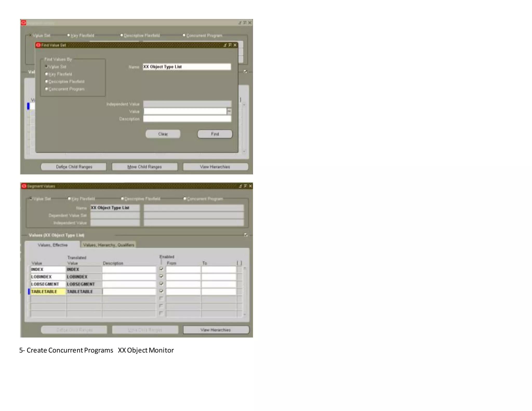Select the LOBSEGMENT value cell

click(48, 284)
